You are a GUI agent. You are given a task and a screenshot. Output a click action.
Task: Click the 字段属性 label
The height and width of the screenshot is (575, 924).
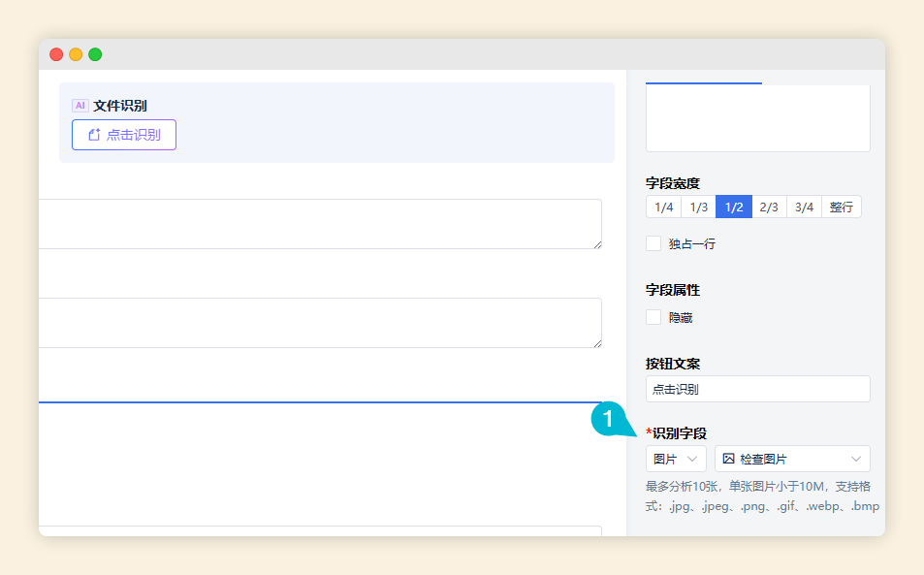672,290
